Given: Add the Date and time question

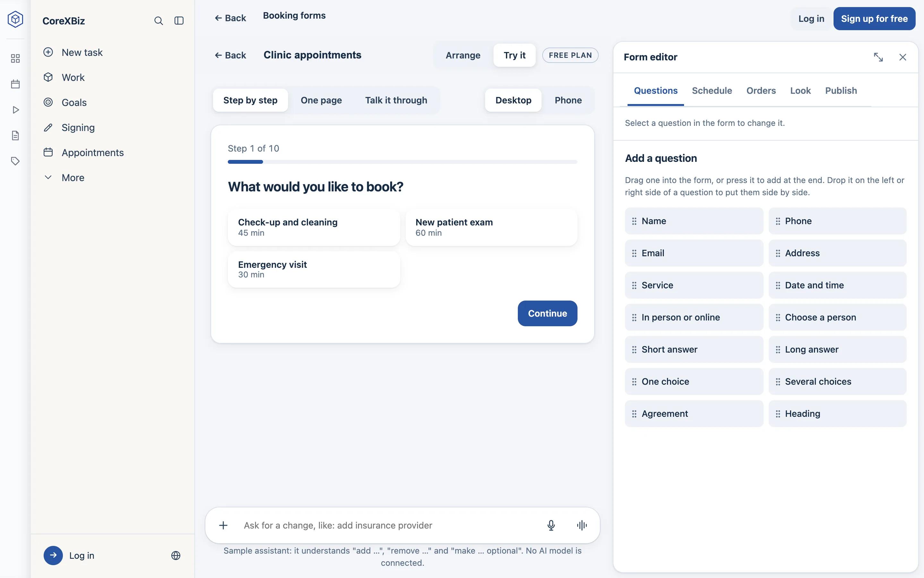Looking at the screenshot, I should pyautogui.click(x=837, y=285).
